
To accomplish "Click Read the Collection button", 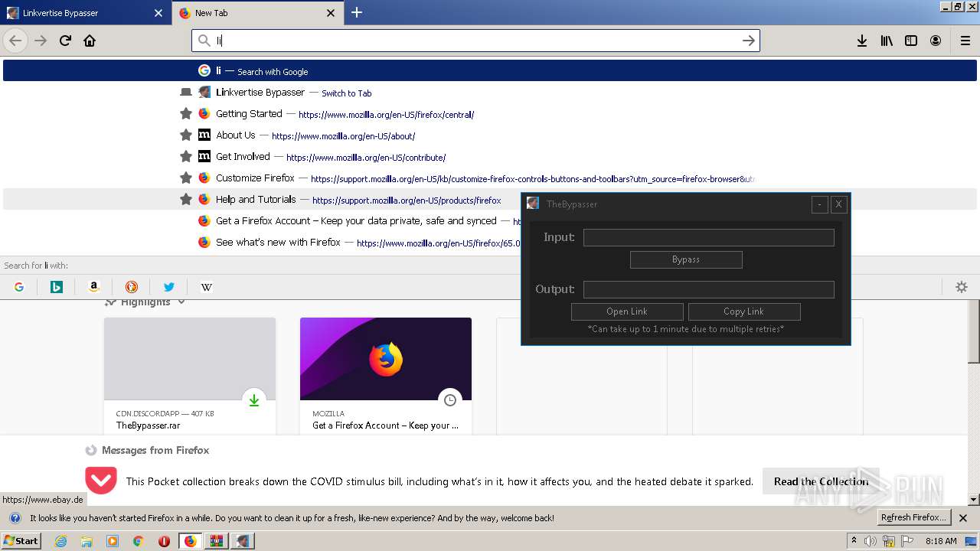I will pos(821,481).
